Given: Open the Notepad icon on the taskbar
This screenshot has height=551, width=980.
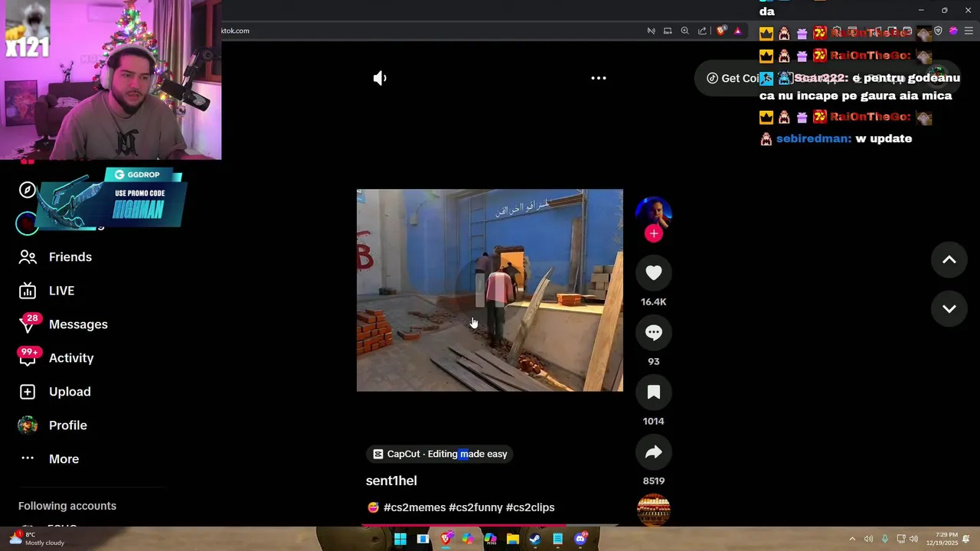Looking at the screenshot, I should tap(558, 539).
